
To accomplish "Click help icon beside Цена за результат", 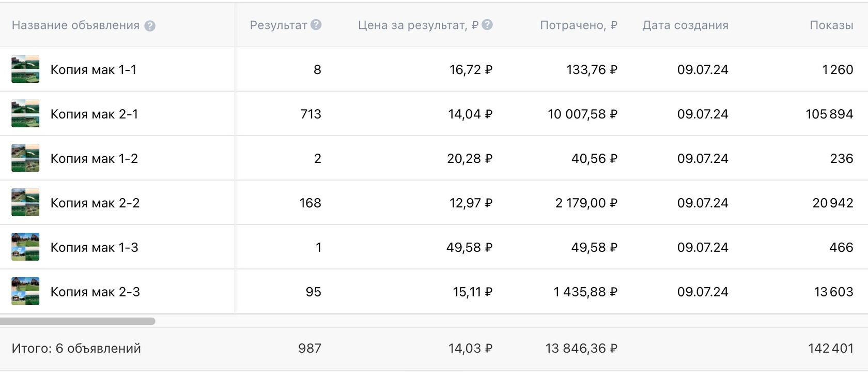I will coord(487,25).
